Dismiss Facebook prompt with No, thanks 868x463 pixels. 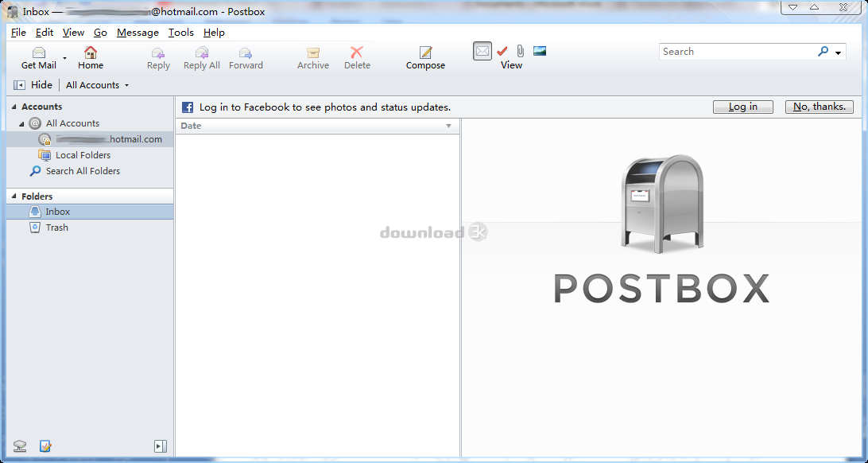coord(819,107)
